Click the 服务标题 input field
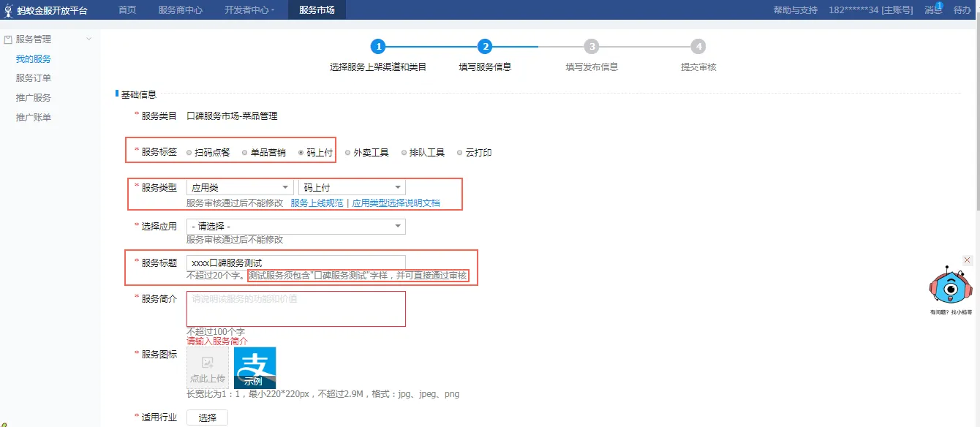 tap(296, 262)
